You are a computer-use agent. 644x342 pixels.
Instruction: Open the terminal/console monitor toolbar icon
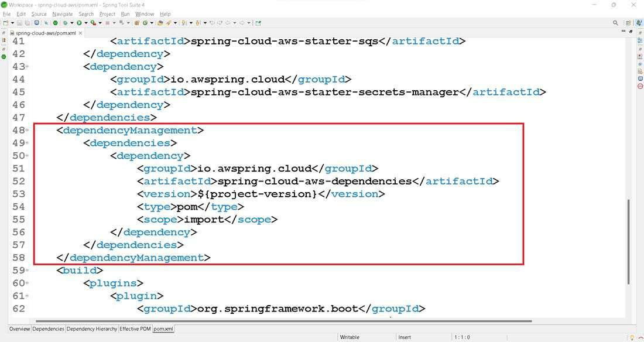pos(36,23)
